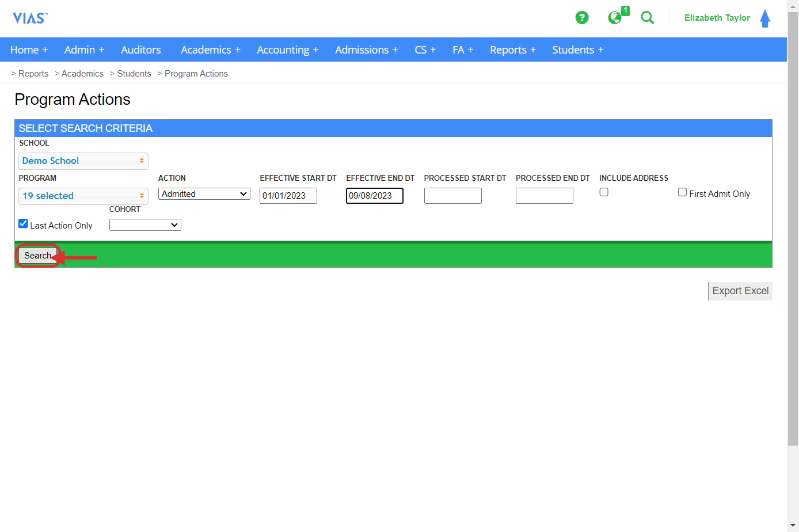Open the help icon in the header
The height and width of the screenshot is (532, 799).
pos(582,18)
